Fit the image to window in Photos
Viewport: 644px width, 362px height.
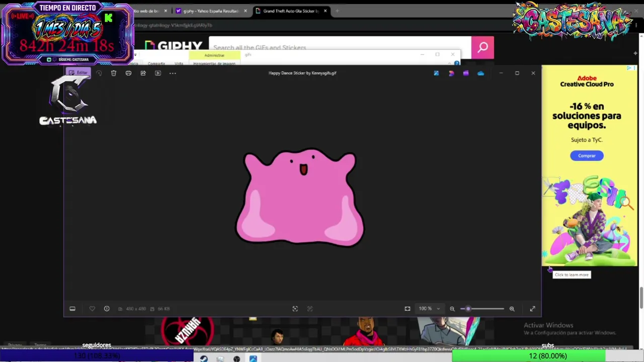[408, 309]
